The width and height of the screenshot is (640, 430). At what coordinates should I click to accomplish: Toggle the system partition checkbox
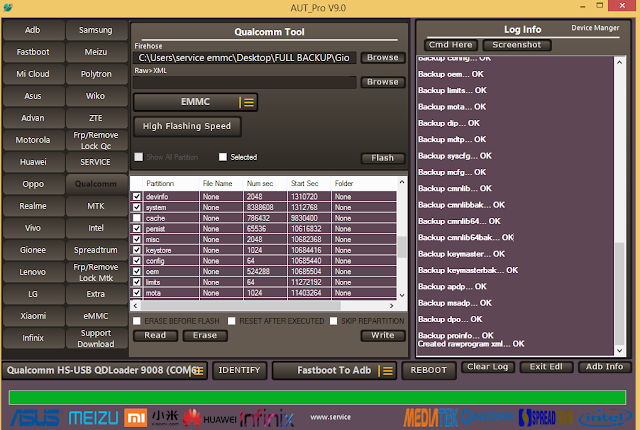(137, 207)
